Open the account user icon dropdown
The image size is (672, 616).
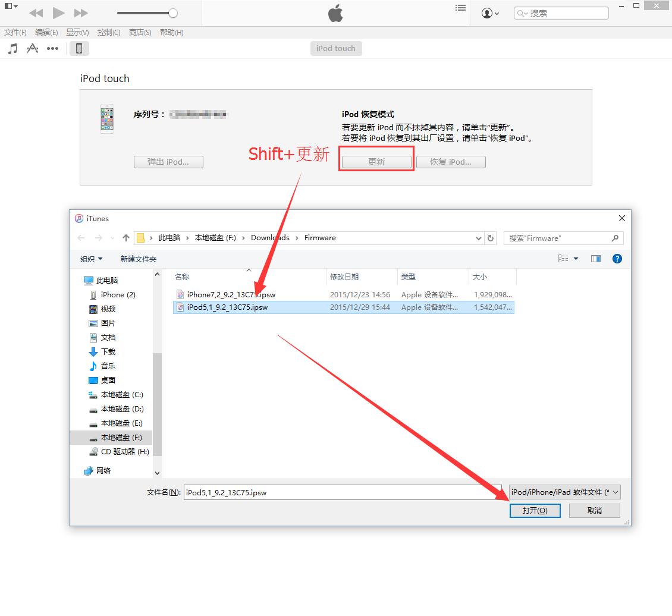pos(490,13)
